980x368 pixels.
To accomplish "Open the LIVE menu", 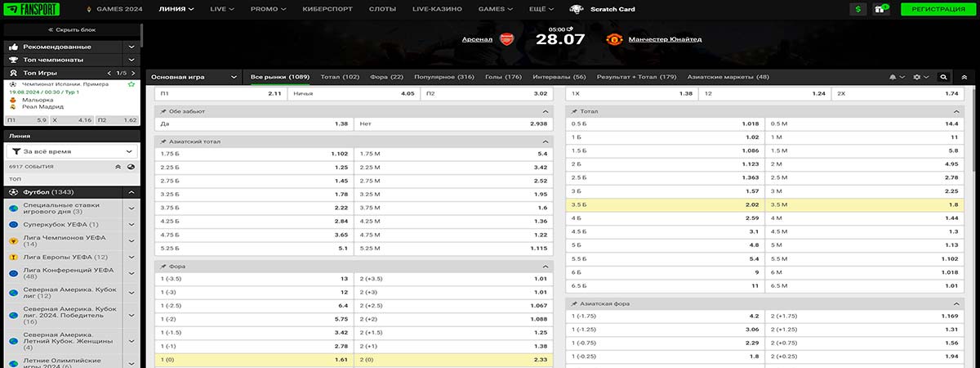I will click(x=221, y=9).
